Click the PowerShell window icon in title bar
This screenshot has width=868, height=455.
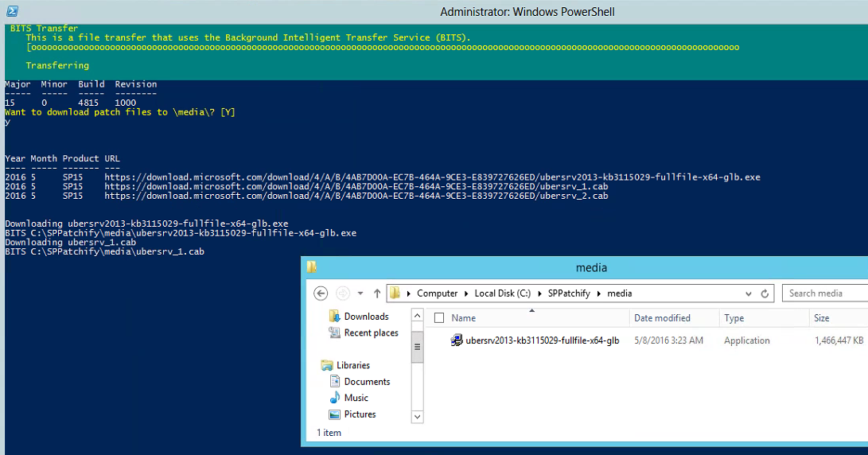(12, 11)
